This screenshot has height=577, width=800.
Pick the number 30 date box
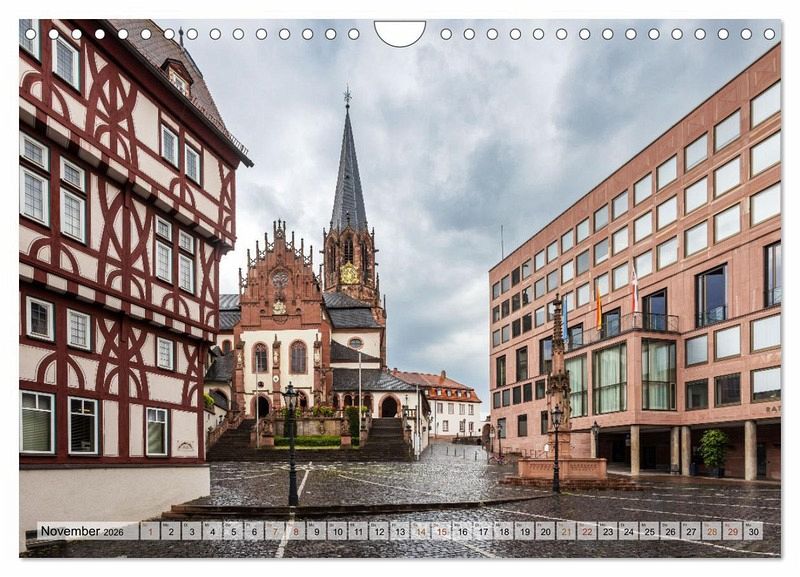pyautogui.click(x=754, y=531)
